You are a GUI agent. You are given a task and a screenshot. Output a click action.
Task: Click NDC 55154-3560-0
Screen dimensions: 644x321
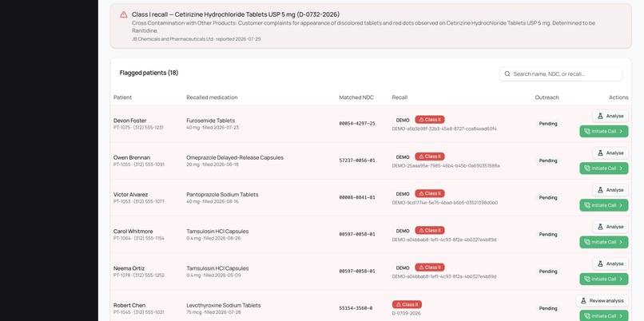[x=356, y=308]
